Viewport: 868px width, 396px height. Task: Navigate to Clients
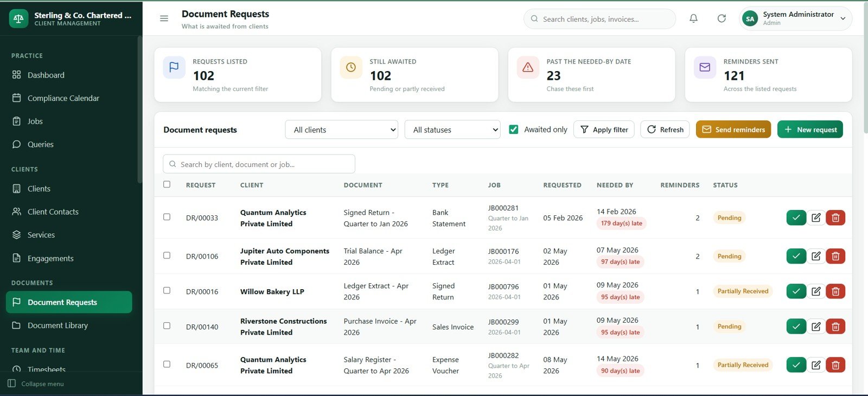pos(69,189)
